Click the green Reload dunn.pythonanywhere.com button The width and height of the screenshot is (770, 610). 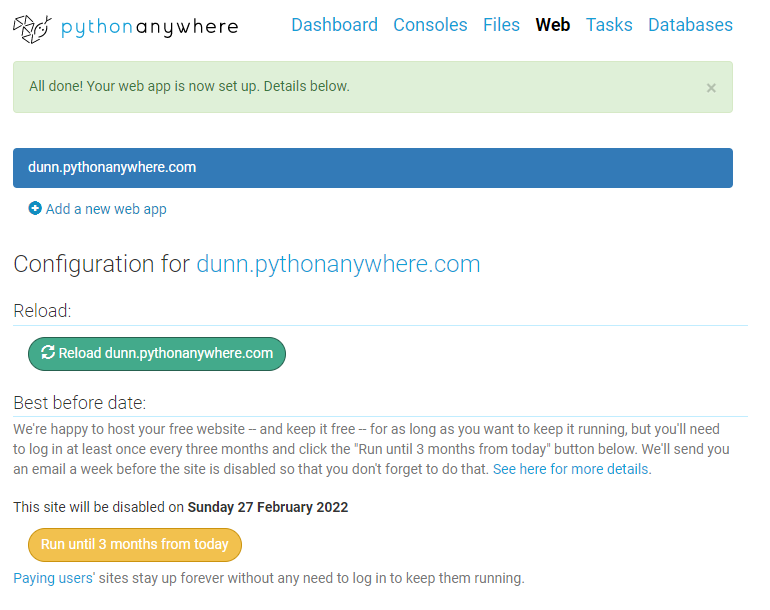tap(157, 354)
